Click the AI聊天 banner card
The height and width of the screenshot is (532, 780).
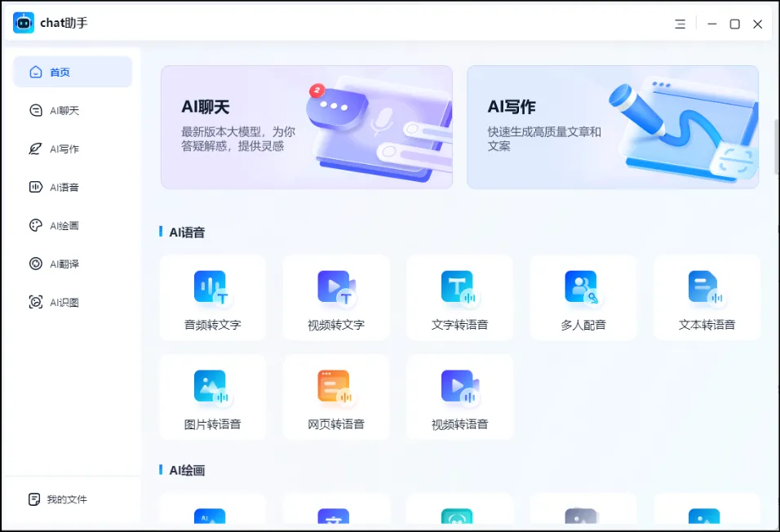tap(306, 126)
